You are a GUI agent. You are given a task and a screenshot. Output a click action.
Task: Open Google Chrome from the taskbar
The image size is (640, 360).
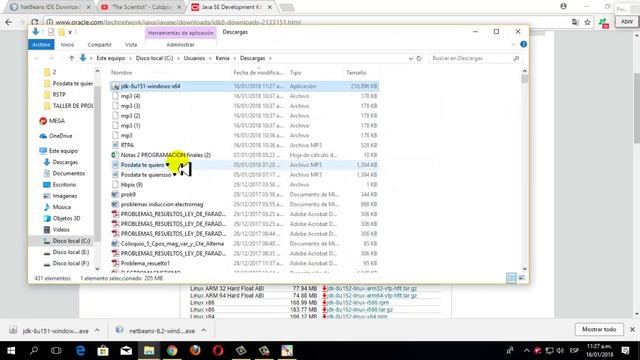click(x=172, y=351)
